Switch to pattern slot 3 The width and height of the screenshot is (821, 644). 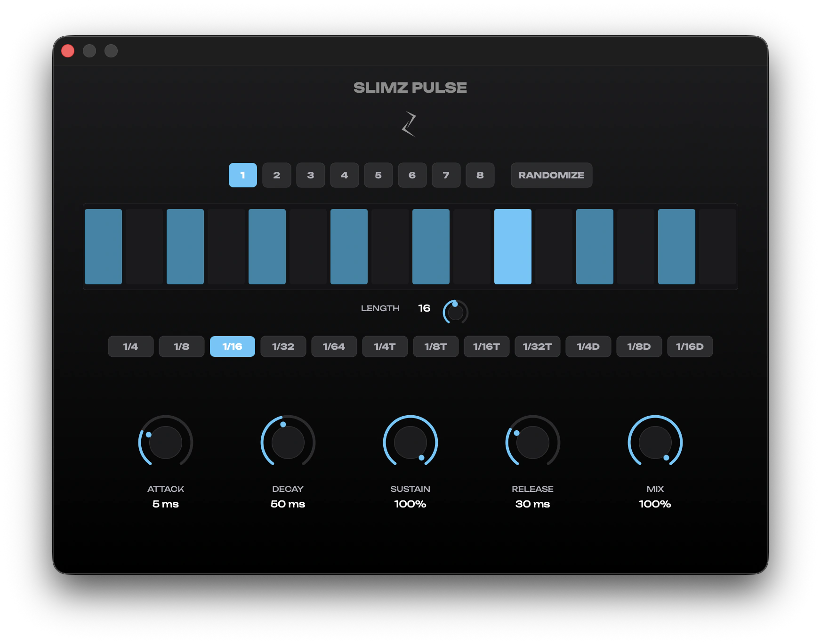(311, 175)
